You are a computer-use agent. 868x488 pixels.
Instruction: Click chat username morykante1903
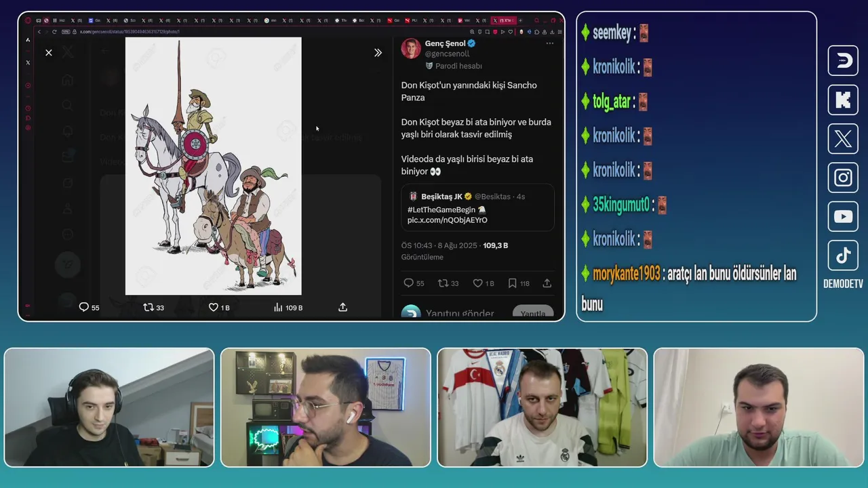[627, 274]
